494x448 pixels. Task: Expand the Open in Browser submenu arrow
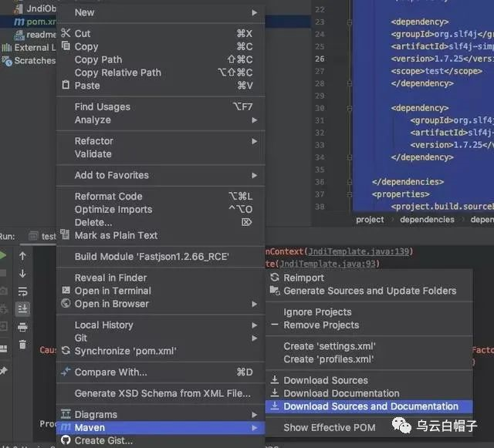[x=255, y=304]
